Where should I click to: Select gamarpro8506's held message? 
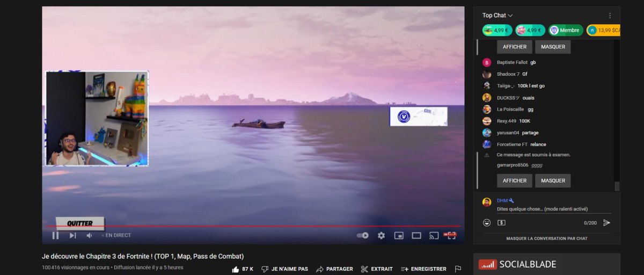(520, 165)
